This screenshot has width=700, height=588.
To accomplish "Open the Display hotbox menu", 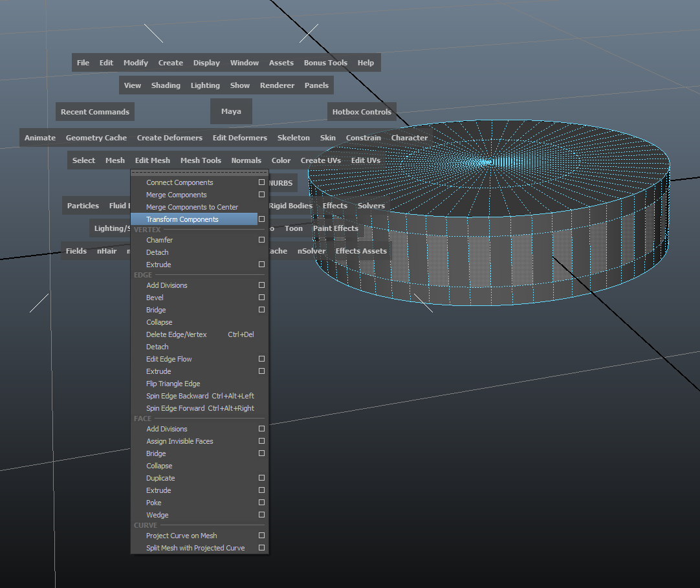I will pyautogui.click(x=206, y=63).
